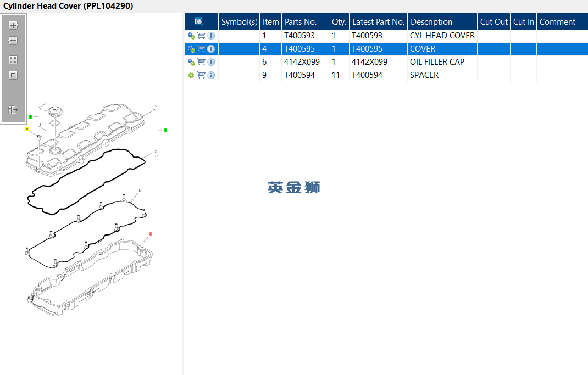Zoom in on the parts diagram
Screen dimensions: 588x375
pos(13,25)
